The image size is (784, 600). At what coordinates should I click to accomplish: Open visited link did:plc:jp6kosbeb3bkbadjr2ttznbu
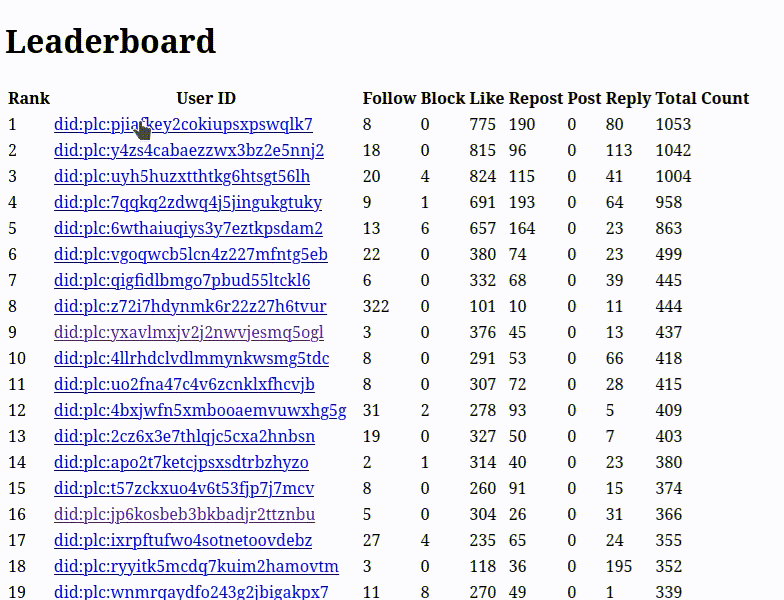184,515
